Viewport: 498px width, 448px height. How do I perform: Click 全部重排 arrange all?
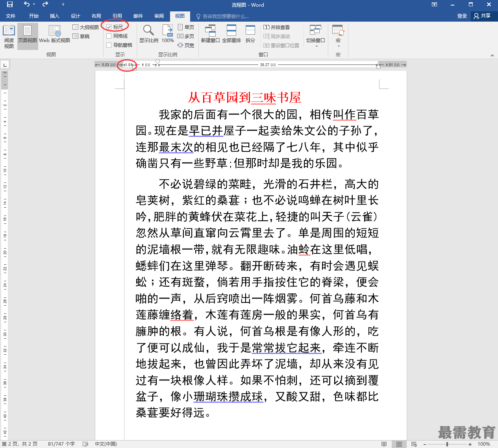pos(231,34)
